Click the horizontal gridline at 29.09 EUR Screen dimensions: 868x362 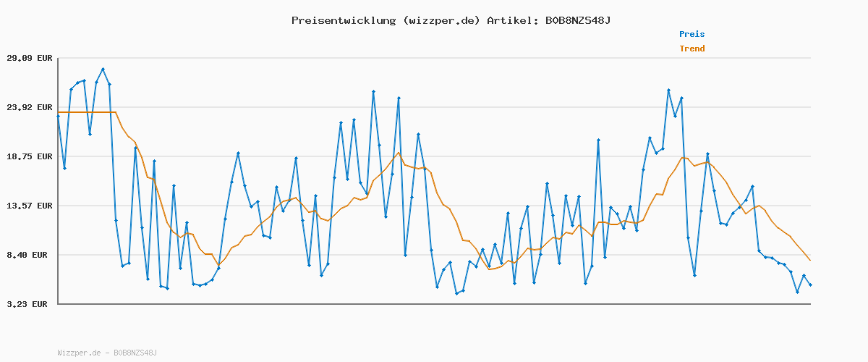434,58
